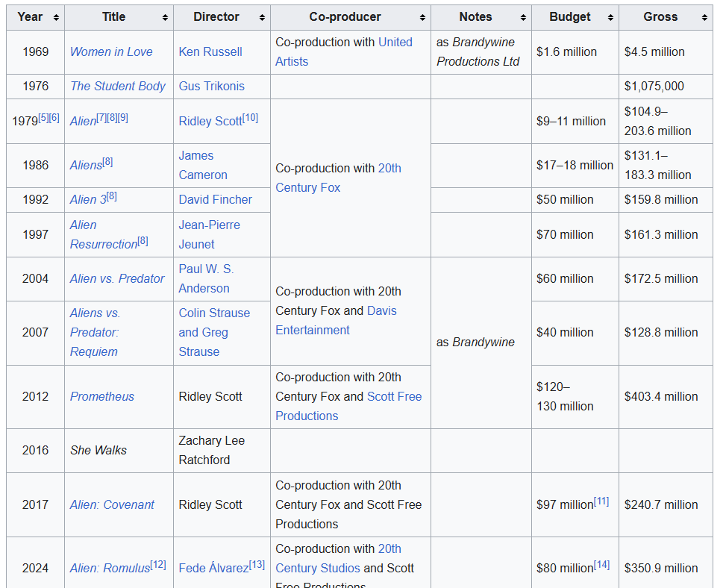
Task: Sort table by Budget column arrows
Action: [x=610, y=18]
